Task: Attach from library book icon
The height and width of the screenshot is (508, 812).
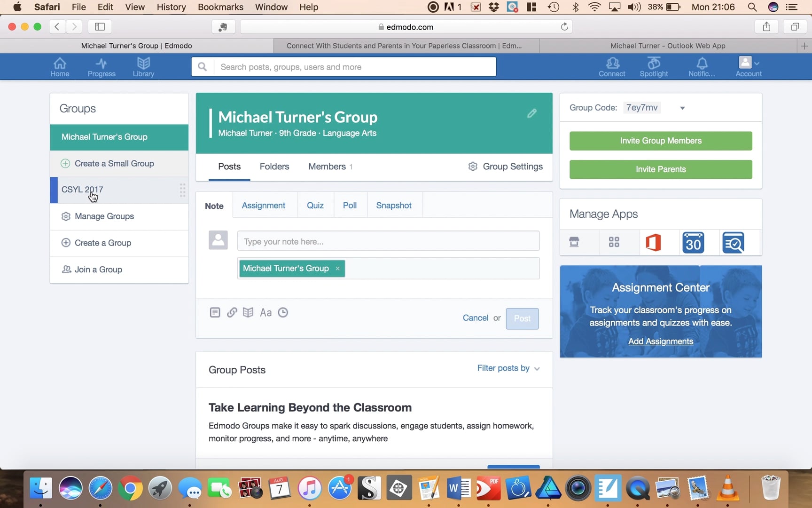Action: (x=248, y=312)
